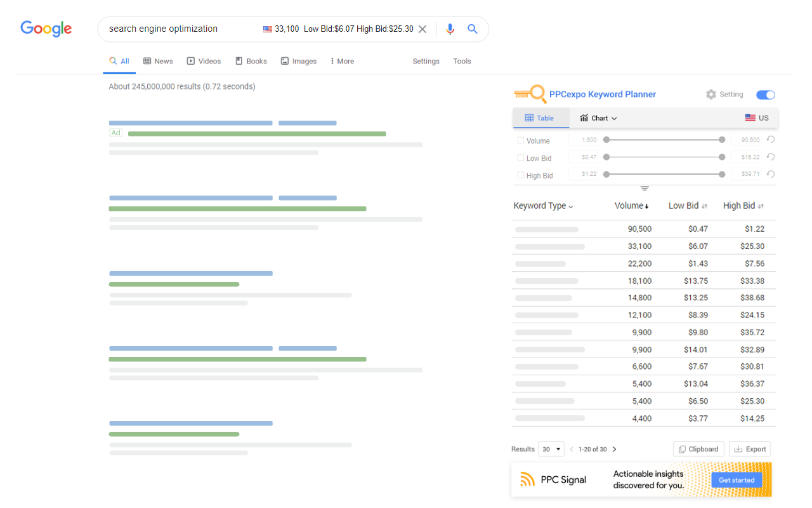This screenshot has width=812, height=508.
Task: Go to next results page arrow
Action: pyautogui.click(x=614, y=450)
